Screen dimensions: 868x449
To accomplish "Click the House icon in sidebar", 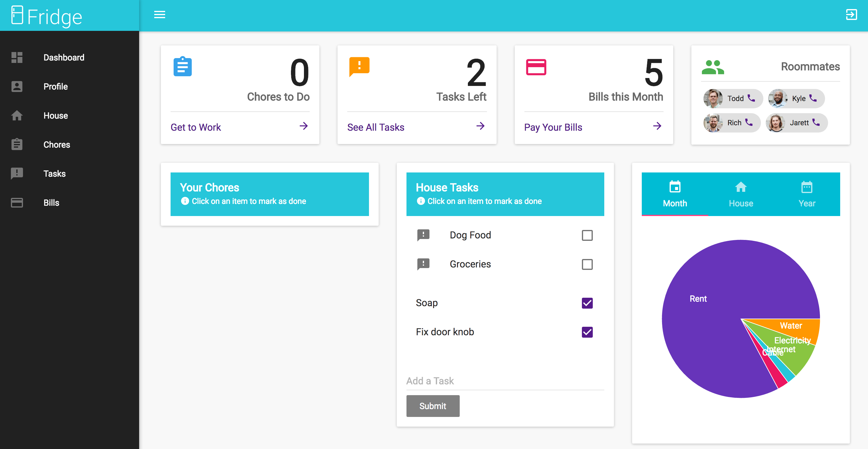I will pos(17,116).
